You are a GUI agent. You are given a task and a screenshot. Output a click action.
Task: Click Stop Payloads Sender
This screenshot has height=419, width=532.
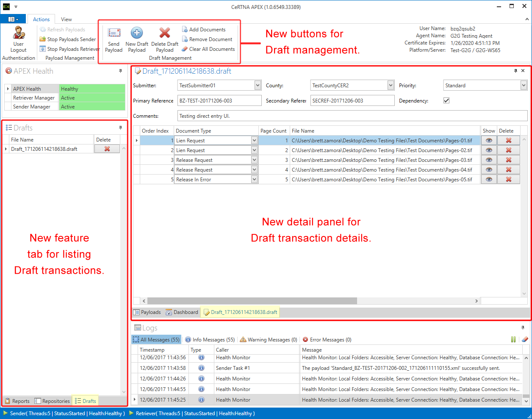coord(68,39)
